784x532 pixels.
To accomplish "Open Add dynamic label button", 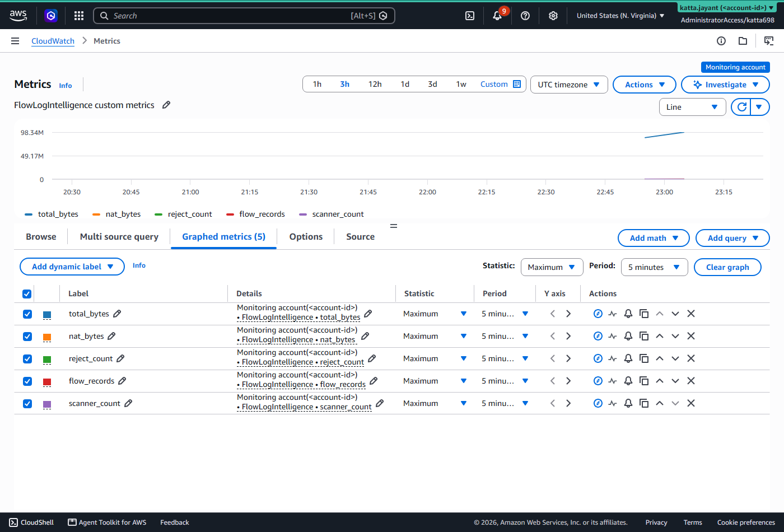I will pyautogui.click(x=72, y=267).
